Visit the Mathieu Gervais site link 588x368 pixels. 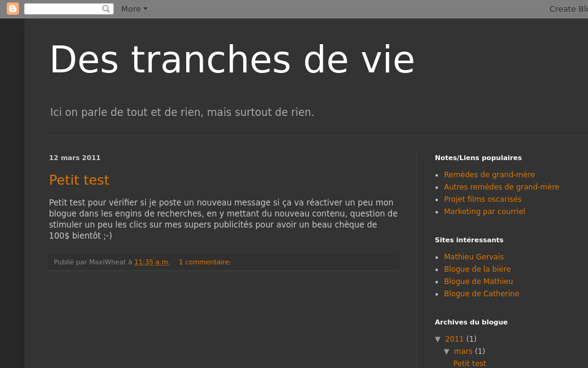tap(473, 257)
